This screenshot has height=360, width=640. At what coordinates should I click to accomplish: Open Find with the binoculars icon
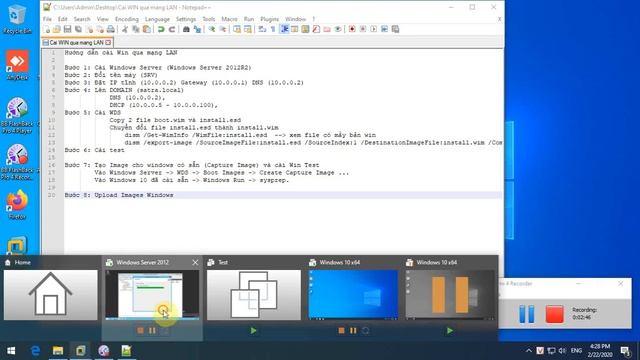tap(186, 29)
